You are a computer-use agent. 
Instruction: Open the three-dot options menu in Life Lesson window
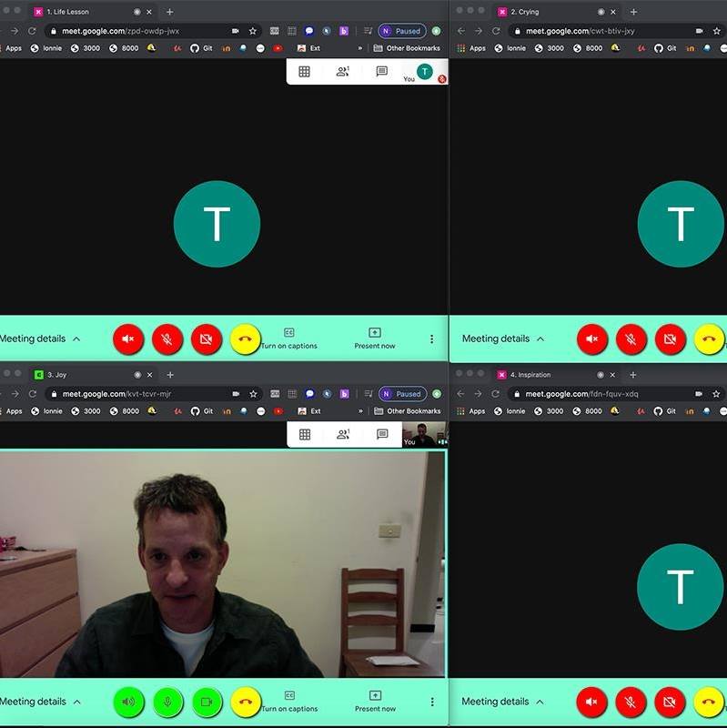(x=432, y=339)
